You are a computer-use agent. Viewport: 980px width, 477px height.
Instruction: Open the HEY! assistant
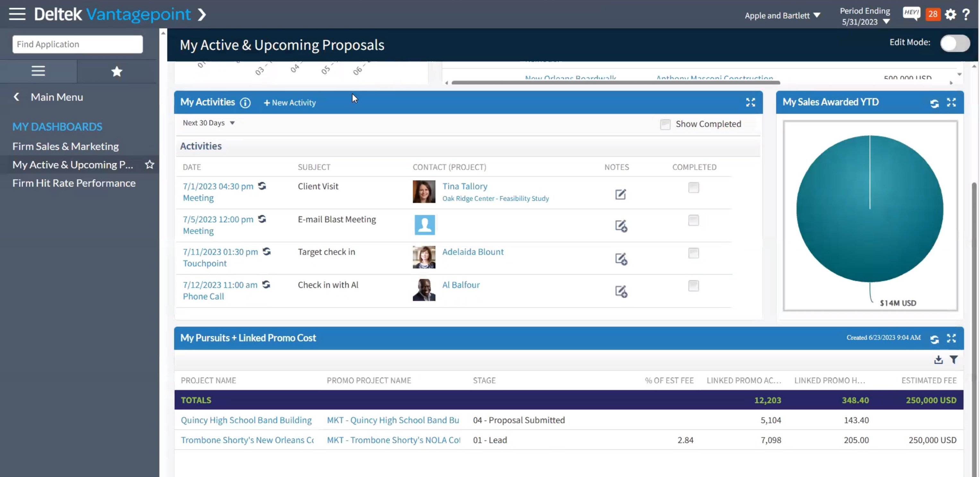coord(912,14)
